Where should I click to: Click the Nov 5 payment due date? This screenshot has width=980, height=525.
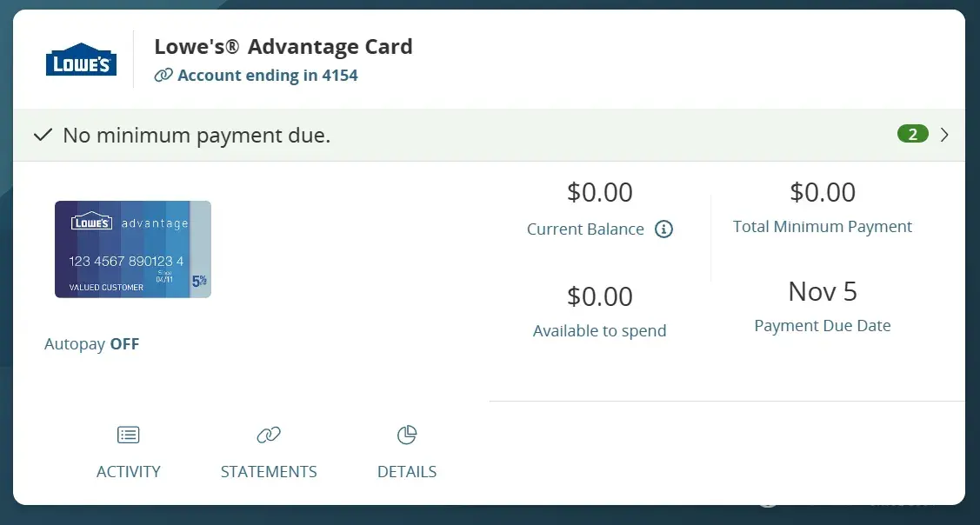click(822, 292)
